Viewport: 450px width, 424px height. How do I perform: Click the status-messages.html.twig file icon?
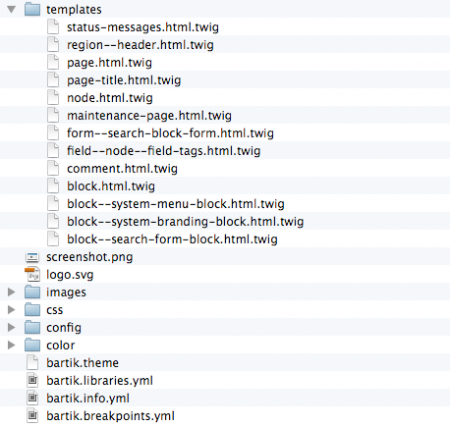53,27
